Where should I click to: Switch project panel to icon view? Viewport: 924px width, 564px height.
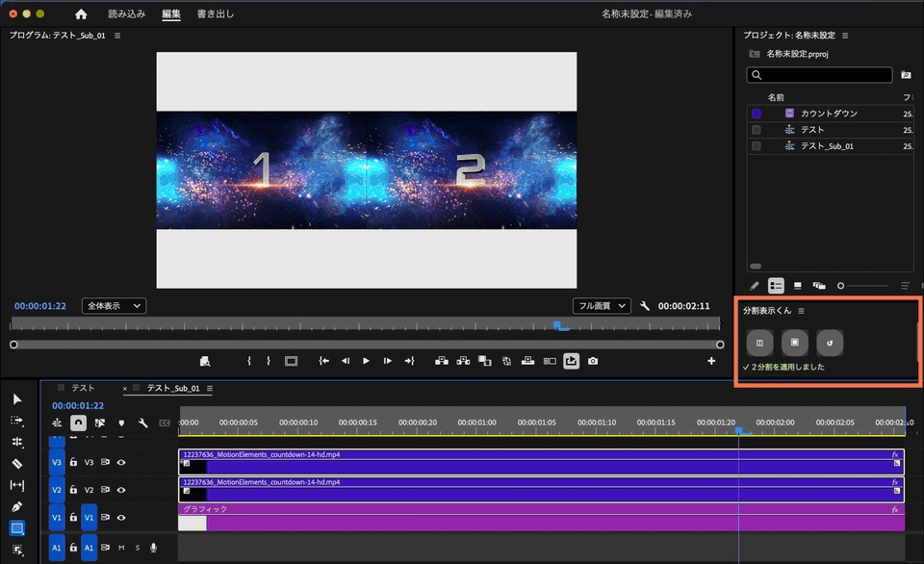point(797,286)
